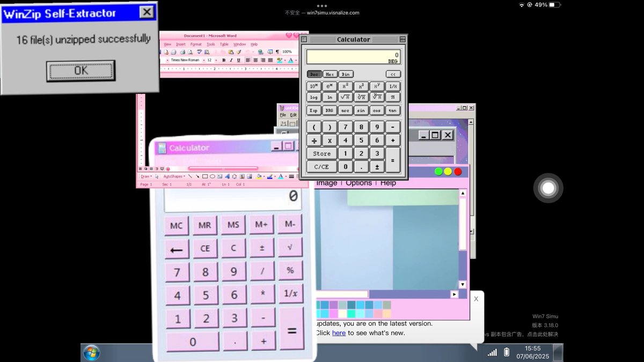Viewport: 644px width, 362px height.
Task: Click the 'here' link in the update notification
Action: [339, 333]
